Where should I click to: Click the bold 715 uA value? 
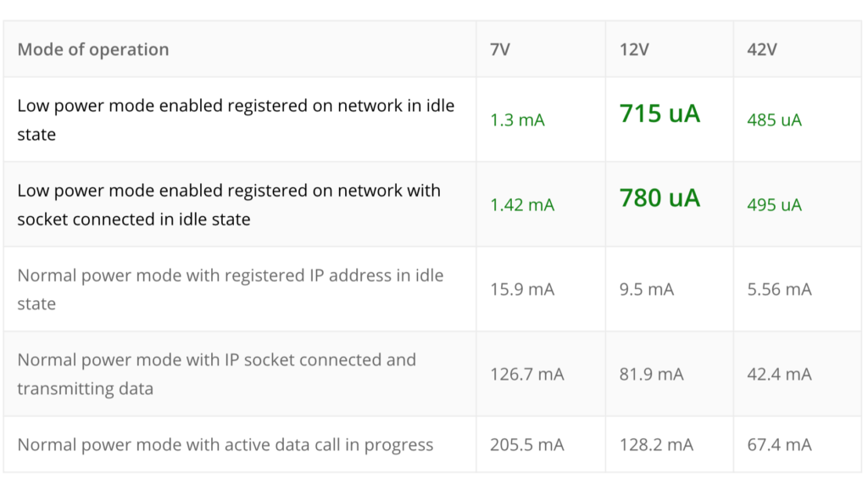tap(659, 113)
